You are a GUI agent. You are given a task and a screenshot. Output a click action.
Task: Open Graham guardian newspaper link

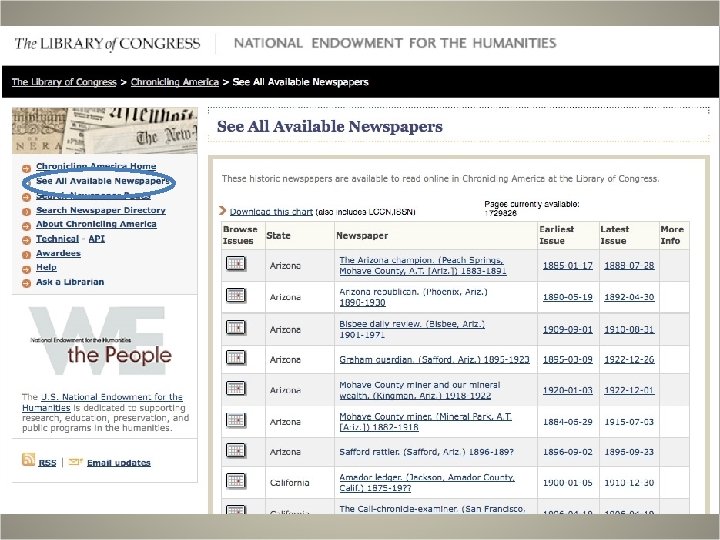pos(434,360)
